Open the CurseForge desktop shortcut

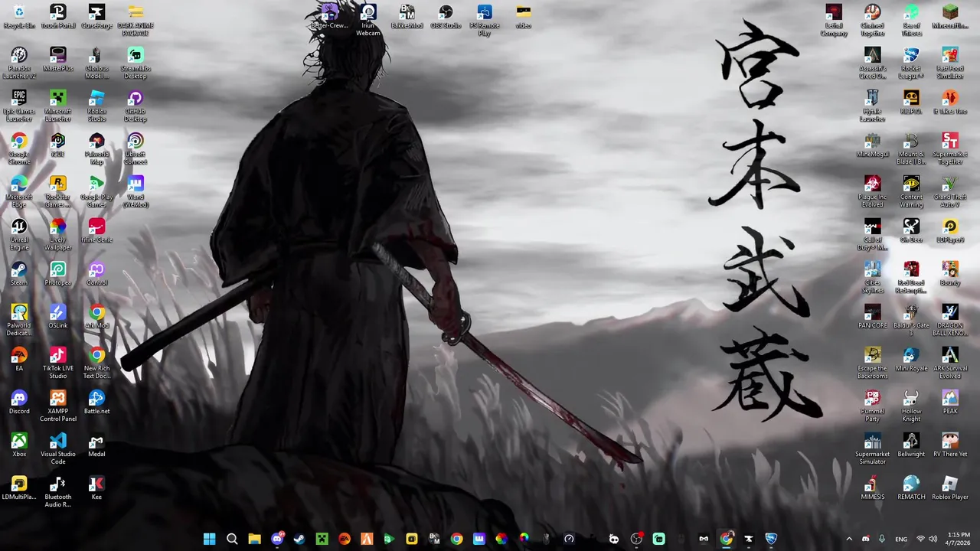coord(96,17)
